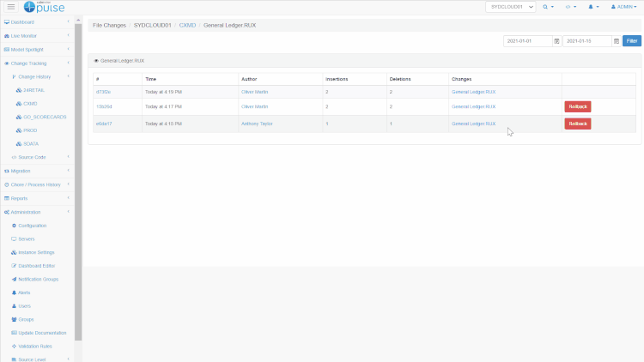Open Alerts in the Administration section
Viewport: 644px width, 362px height.
(x=23, y=293)
